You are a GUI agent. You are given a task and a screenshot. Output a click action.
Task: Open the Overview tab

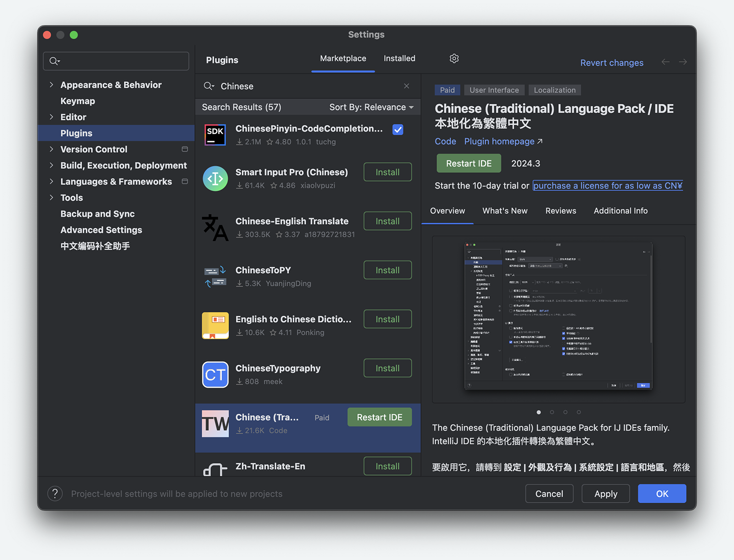pyautogui.click(x=447, y=211)
